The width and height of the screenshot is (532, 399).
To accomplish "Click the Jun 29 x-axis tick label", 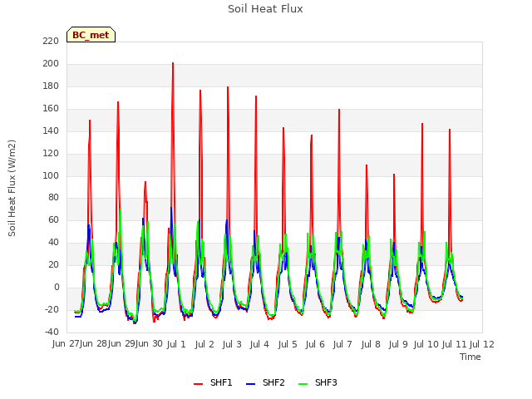I will 121,344.
